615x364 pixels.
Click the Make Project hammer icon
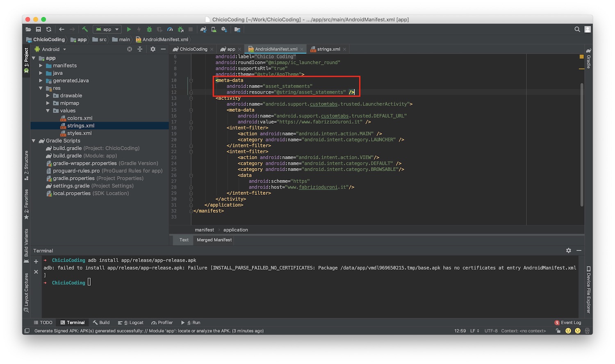click(85, 29)
